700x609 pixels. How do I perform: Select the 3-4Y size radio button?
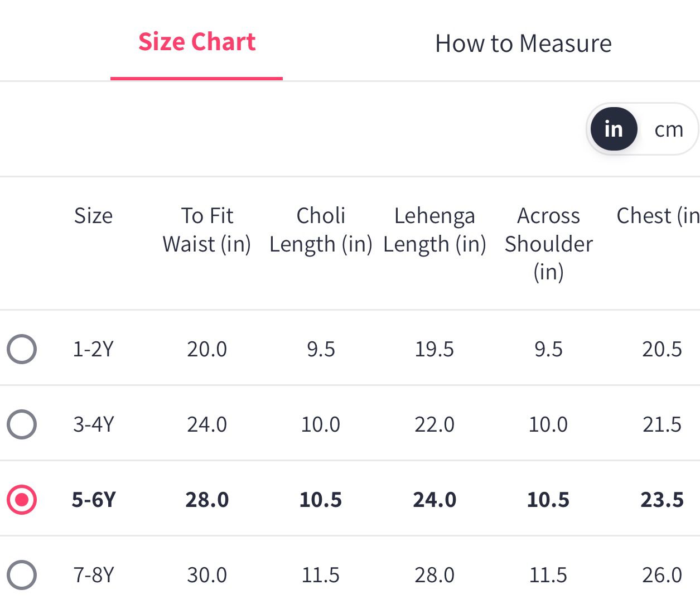pos(22,424)
